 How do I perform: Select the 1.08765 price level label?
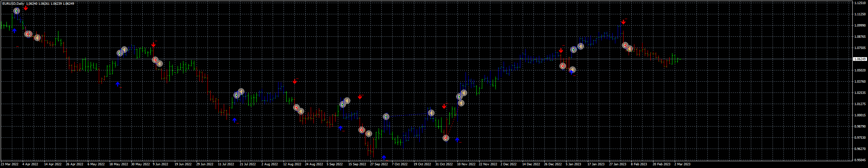tap(860, 37)
